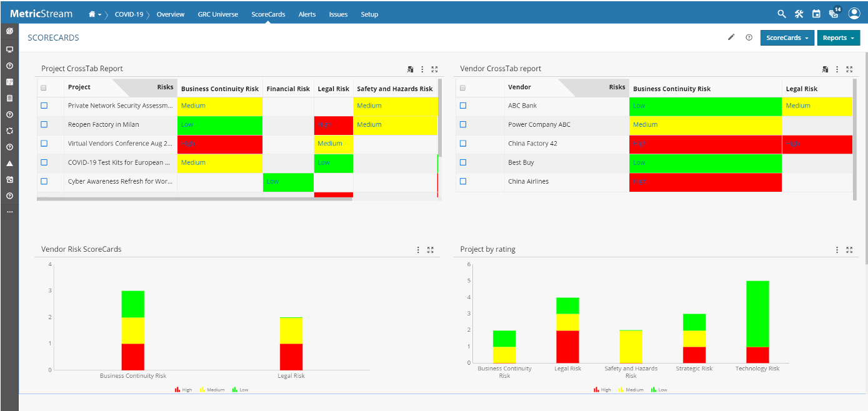Check the Private Network Security Assessment row
The image size is (868, 411).
(x=44, y=106)
